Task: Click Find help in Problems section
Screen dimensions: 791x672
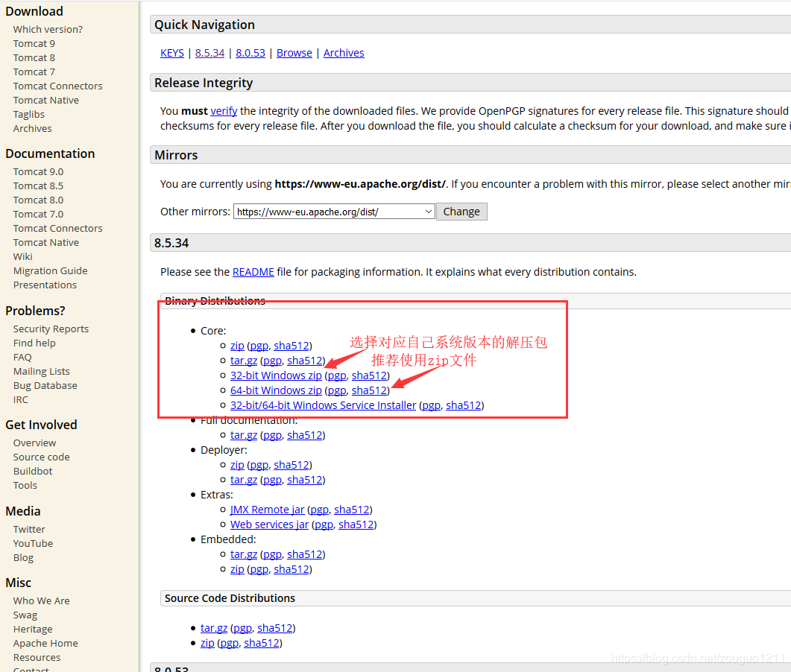Action: click(34, 343)
